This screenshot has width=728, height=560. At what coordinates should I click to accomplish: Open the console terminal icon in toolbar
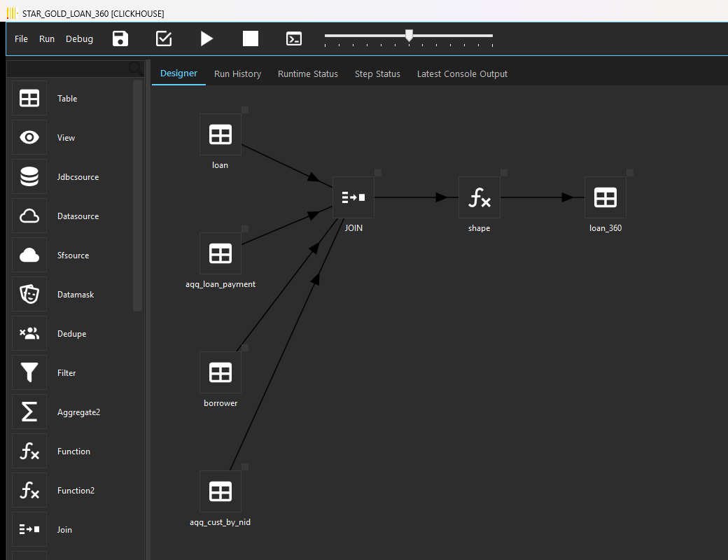pyautogui.click(x=294, y=38)
